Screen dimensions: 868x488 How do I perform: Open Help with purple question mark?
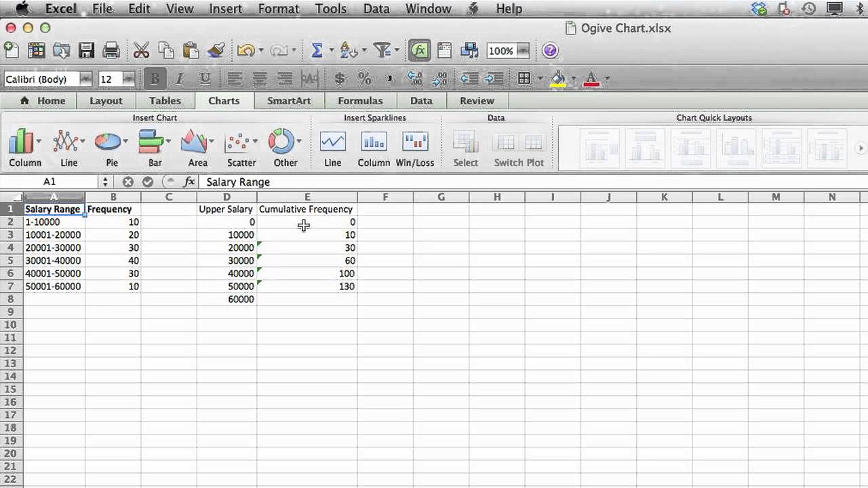[x=551, y=50]
